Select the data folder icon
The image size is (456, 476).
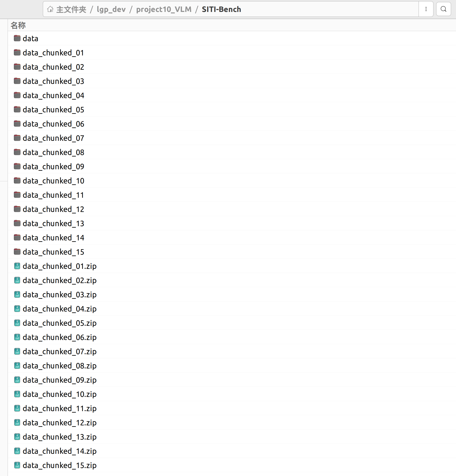tap(17, 38)
